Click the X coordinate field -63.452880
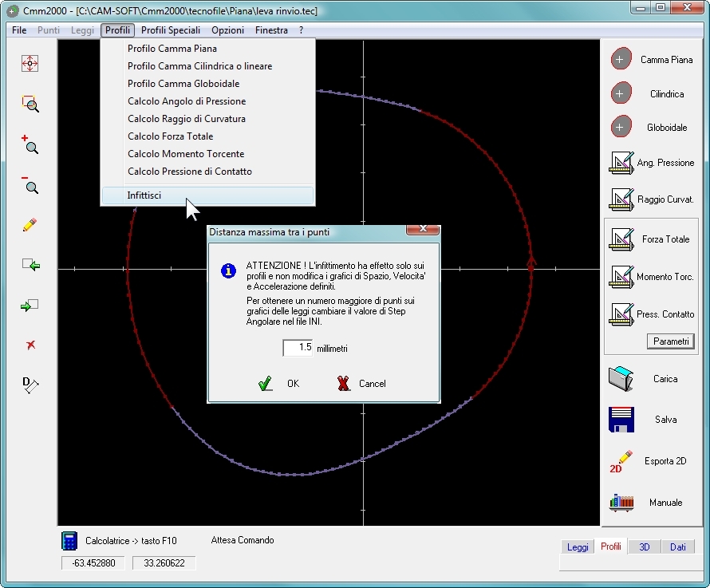Screen dimensions: 710x588 93,563
